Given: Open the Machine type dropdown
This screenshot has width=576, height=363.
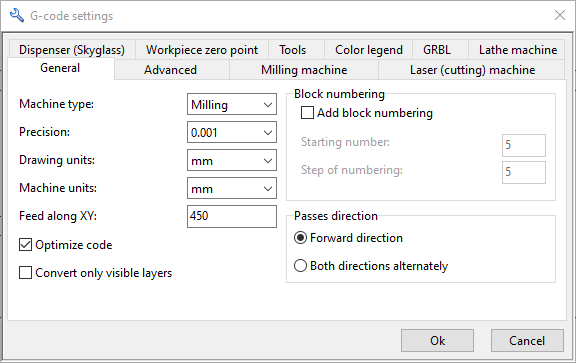Looking at the screenshot, I should 232,104.
